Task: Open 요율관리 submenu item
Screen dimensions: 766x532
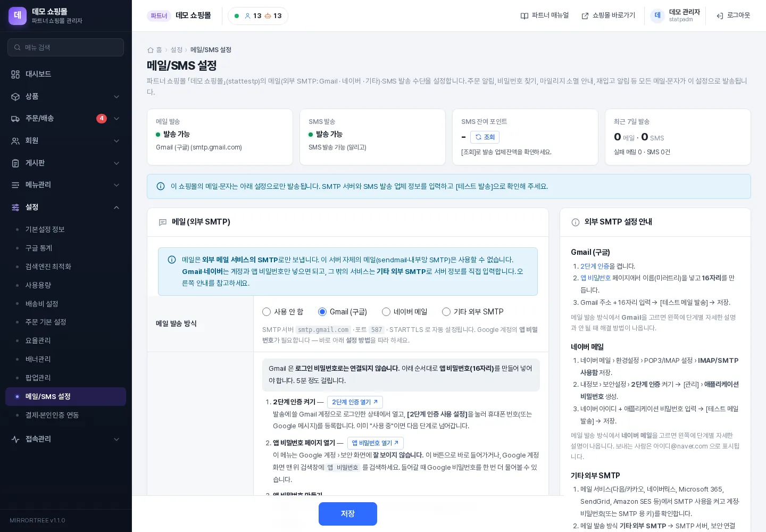Action: pos(65,340)
